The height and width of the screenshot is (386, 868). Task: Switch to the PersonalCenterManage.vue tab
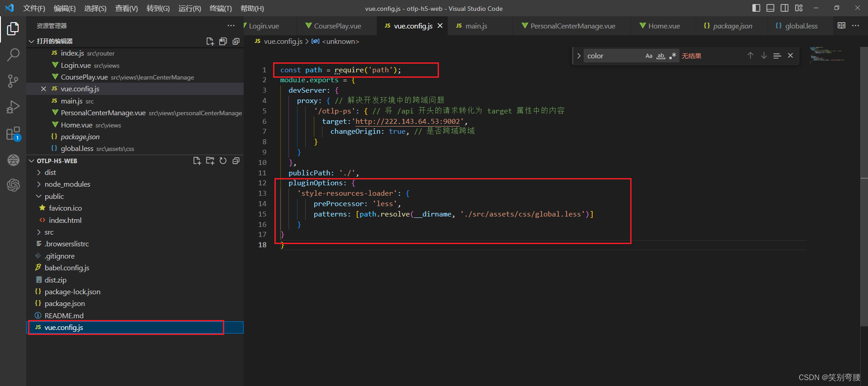point(572,26)
